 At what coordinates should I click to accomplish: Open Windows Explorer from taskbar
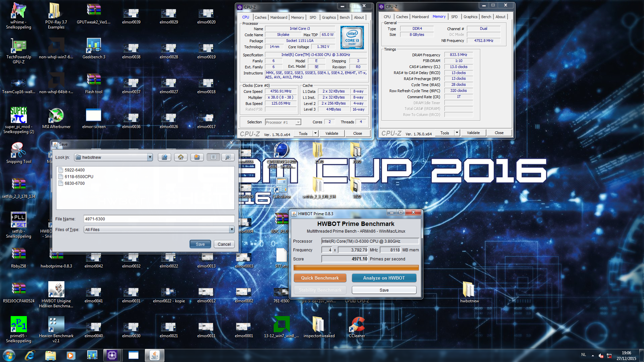50,355
